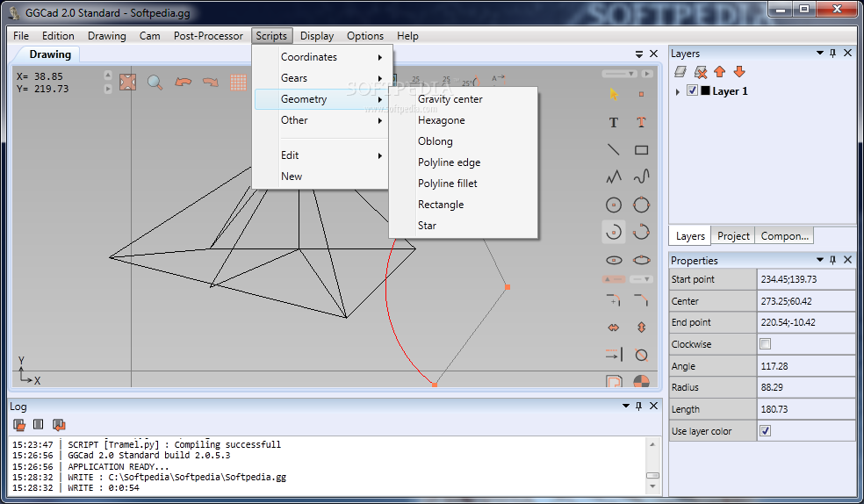Select the Polyline zigzag tool
The image size is (864, 504).
coord(613,176)
